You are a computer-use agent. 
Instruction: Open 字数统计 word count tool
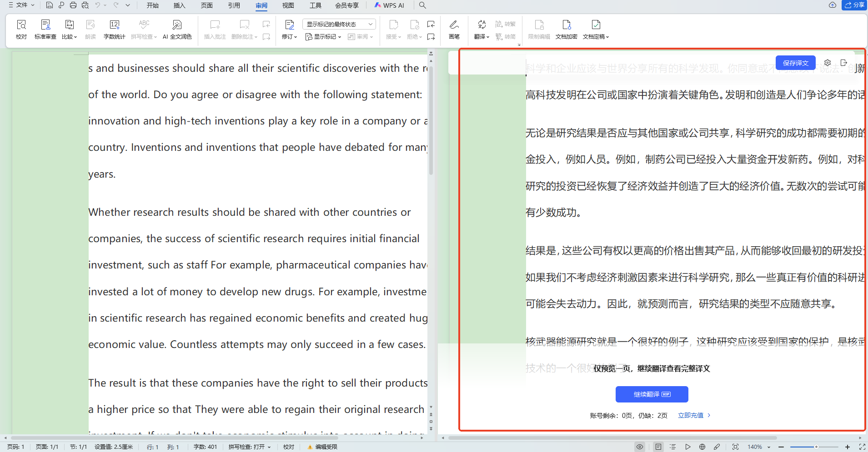pos(114,29)
